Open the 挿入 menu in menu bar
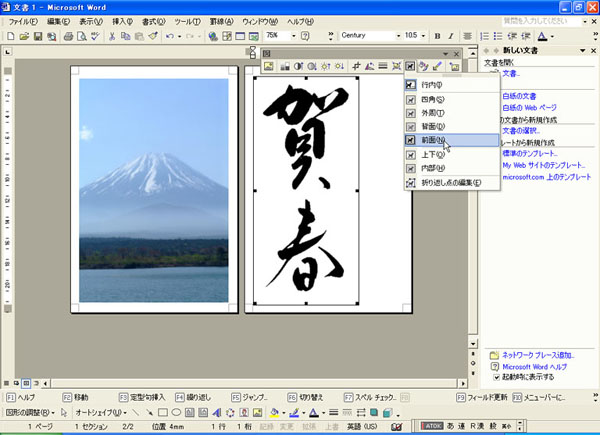Screen dimensions: 600x435 pos(122,20)
